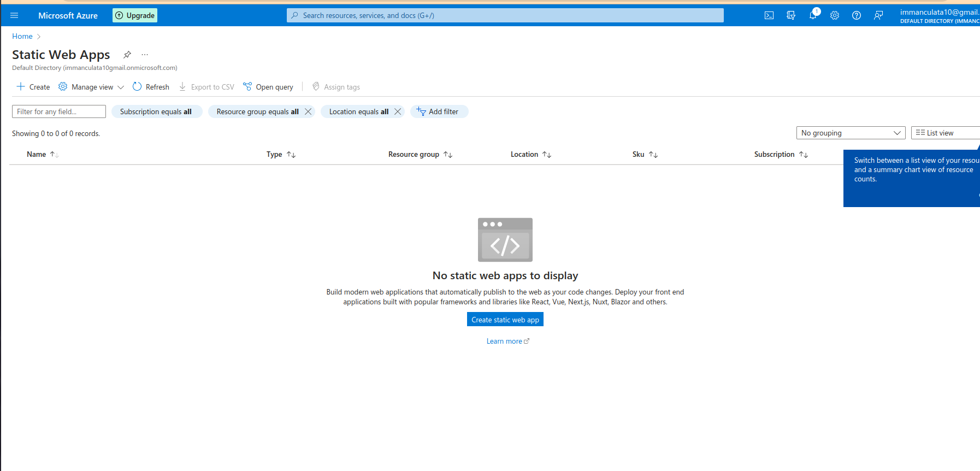This screenshot has width=980, height=471.
Task: Sort by the Subscription column arrows
Action: (x=804, y=155)
